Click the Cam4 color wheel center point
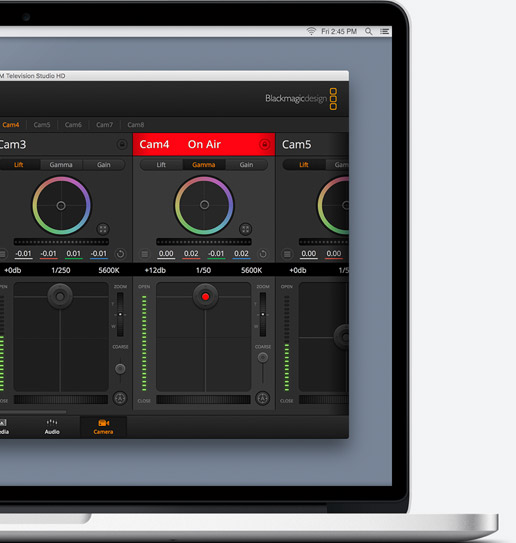 (204, 205)
